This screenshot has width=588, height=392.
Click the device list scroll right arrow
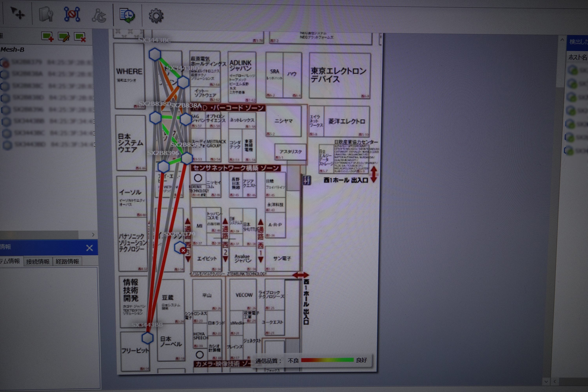click(93, 234)
